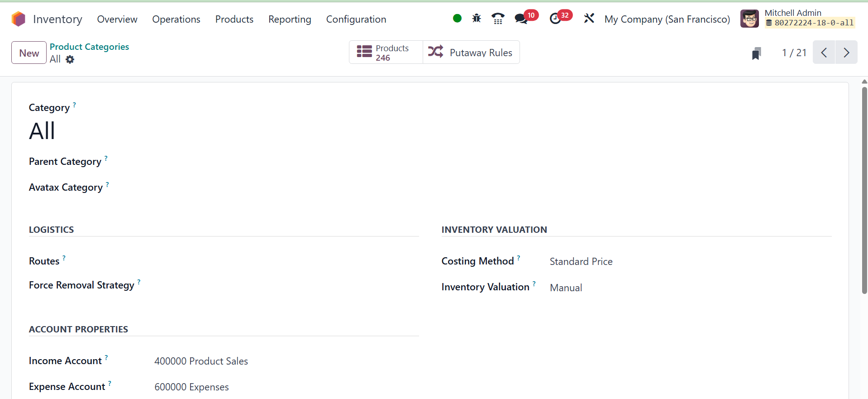Viewport: 868px width, 399px height.
Task: Go to the previous category record
Action: coord(824,53)
